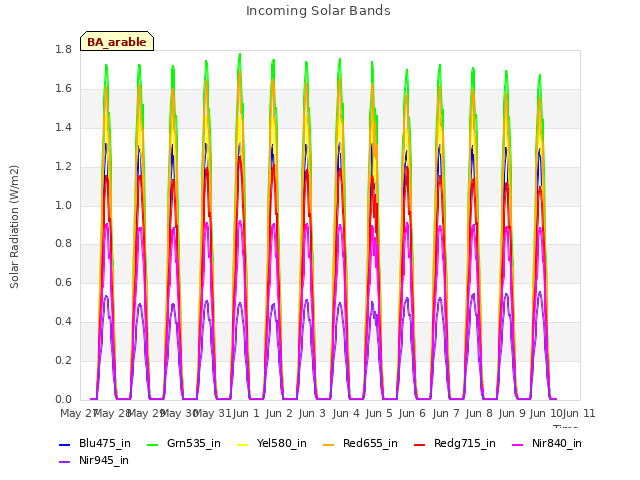Click the 0.0 y-axis tick label
The image size is (640, 480).
[63, 400]
